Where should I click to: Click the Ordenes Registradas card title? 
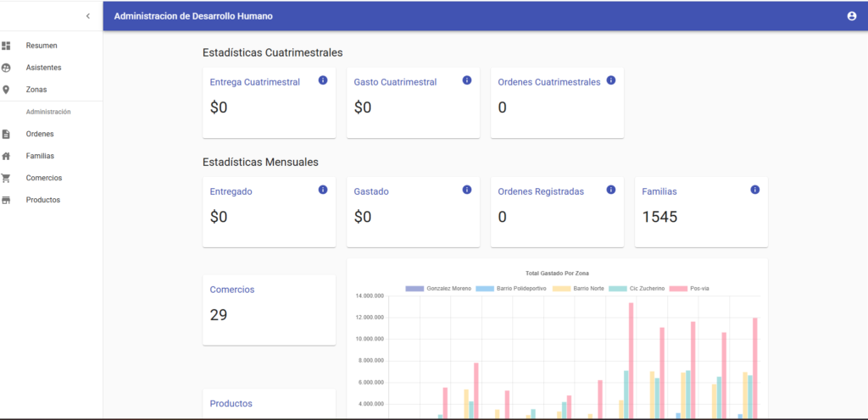click(x=541, y=191)
